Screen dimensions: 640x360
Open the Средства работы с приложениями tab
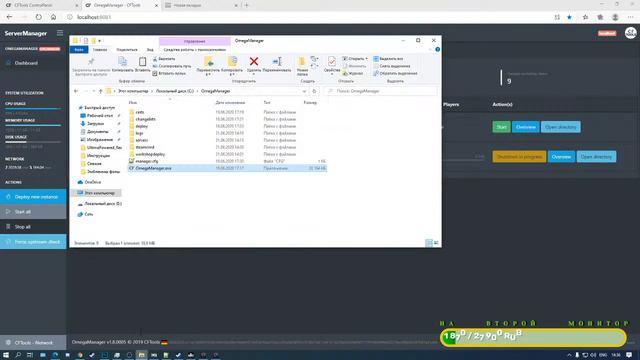[195, 49]
